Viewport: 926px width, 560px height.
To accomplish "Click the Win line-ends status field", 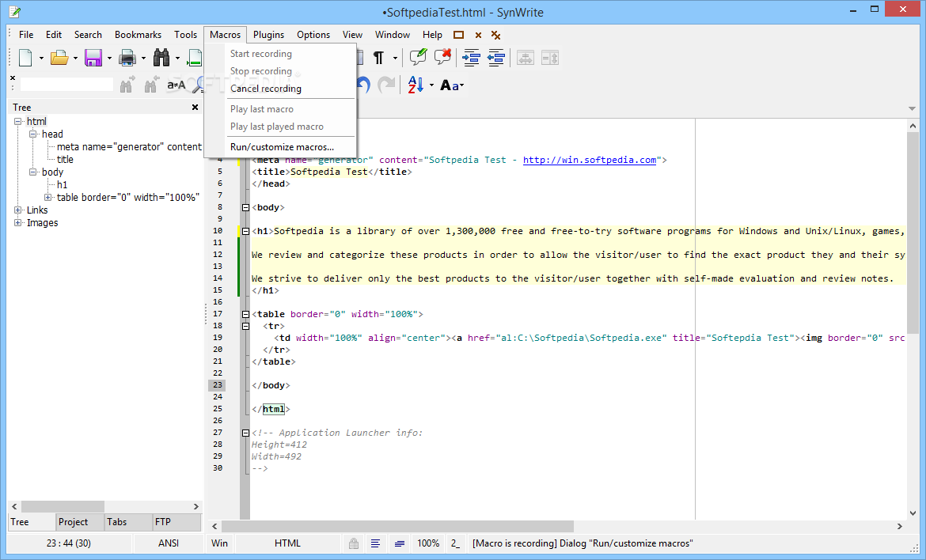I will pos(220,543).
